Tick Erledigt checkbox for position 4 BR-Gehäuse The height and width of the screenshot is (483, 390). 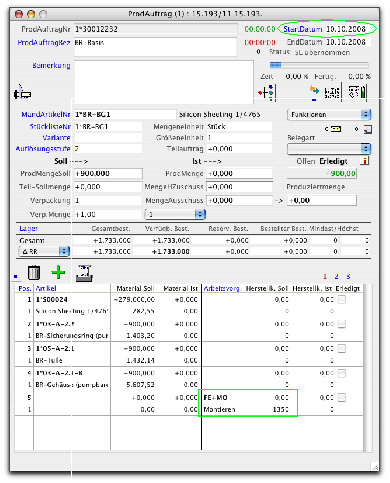(342, 373)
